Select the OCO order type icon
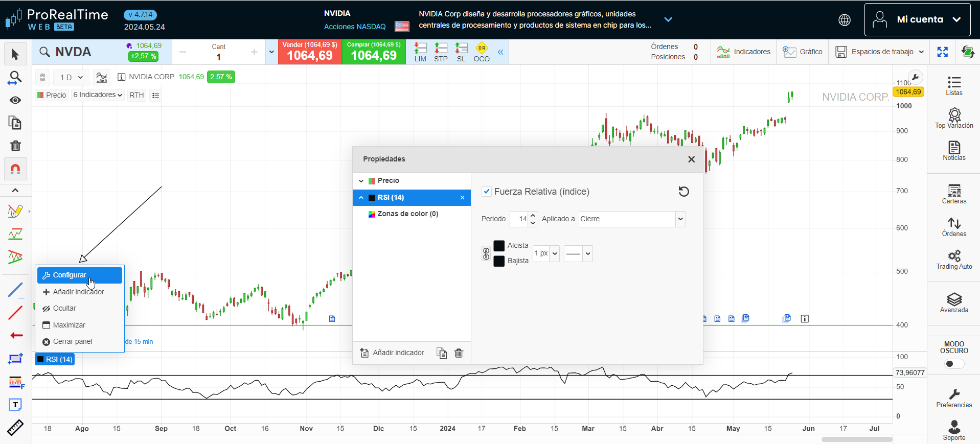The image size is (980, 444). (481, 52)
